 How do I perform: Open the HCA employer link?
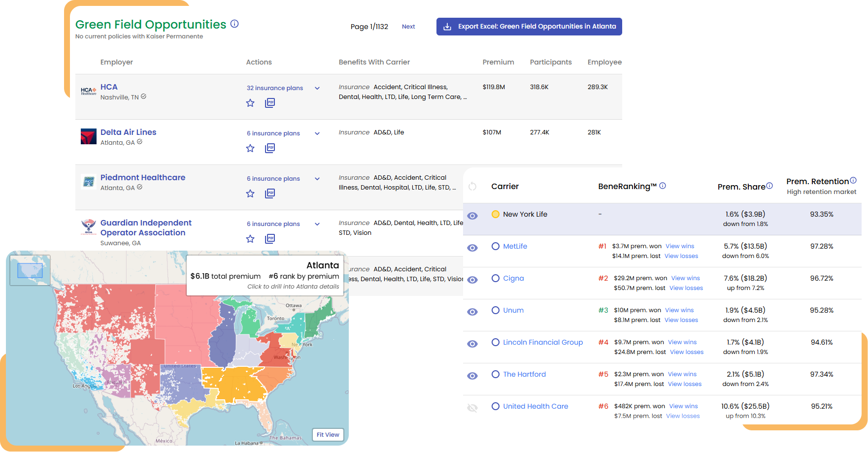click(109, 87)
